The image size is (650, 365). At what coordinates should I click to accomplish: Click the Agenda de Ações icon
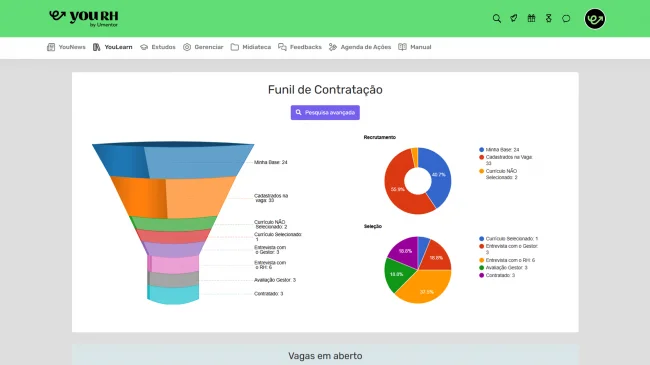pos(333,47)
